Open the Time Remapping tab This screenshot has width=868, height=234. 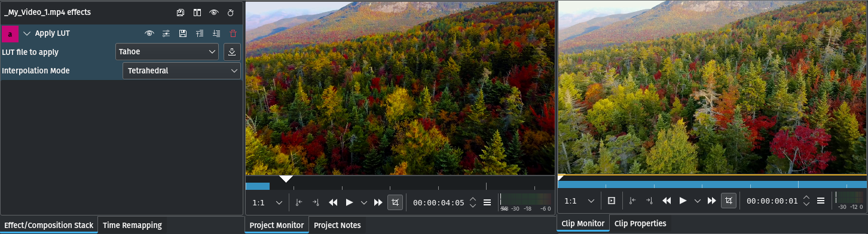[x=132, y=225]
